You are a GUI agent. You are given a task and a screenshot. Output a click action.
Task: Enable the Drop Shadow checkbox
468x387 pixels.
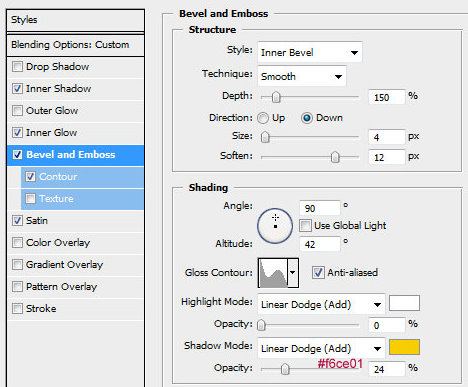tap(17, 67)
